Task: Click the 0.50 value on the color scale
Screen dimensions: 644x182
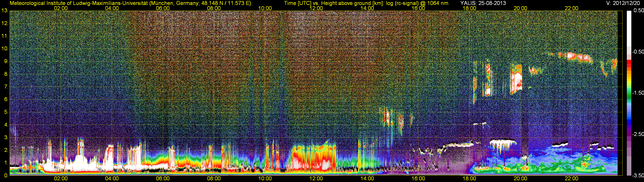Action: (638, 10)
